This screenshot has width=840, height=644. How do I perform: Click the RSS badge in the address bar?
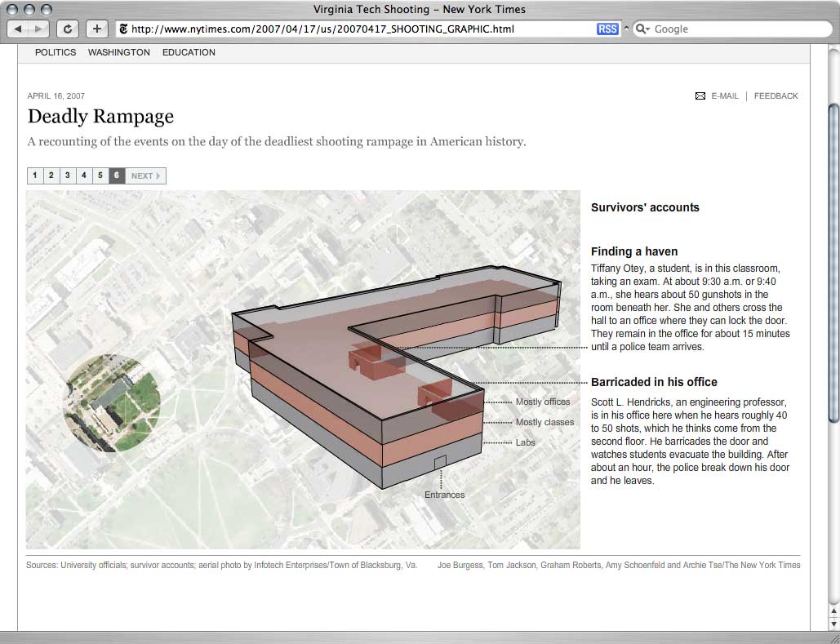click(x=607, y=29)
